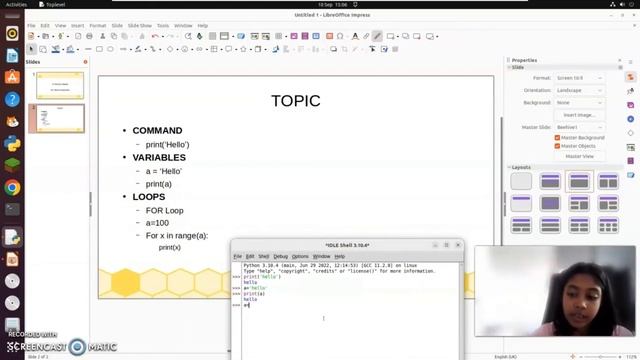Open the Slide Show menu

pyautogui.click(x=140, y=26)
